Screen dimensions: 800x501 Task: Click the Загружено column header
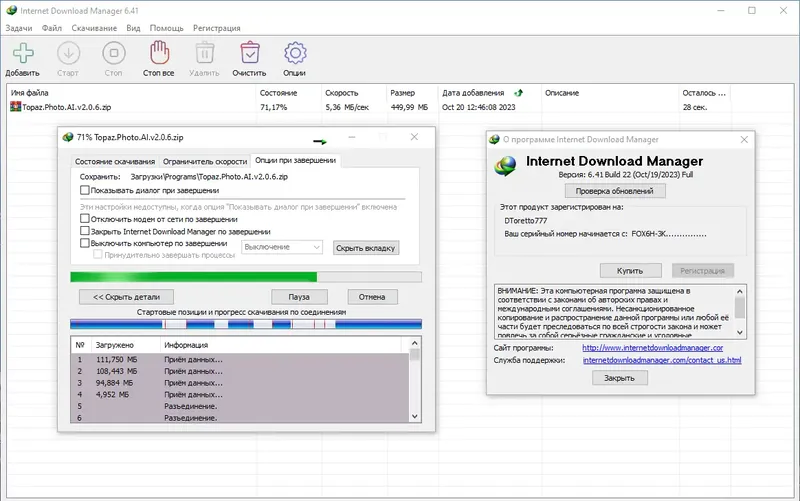point(126,345)
